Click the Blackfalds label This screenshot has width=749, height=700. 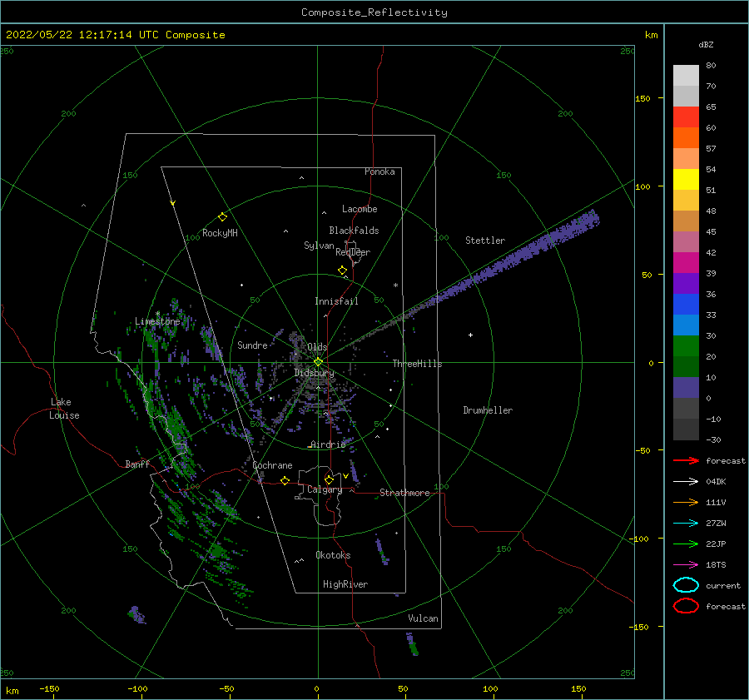[354, 231]
